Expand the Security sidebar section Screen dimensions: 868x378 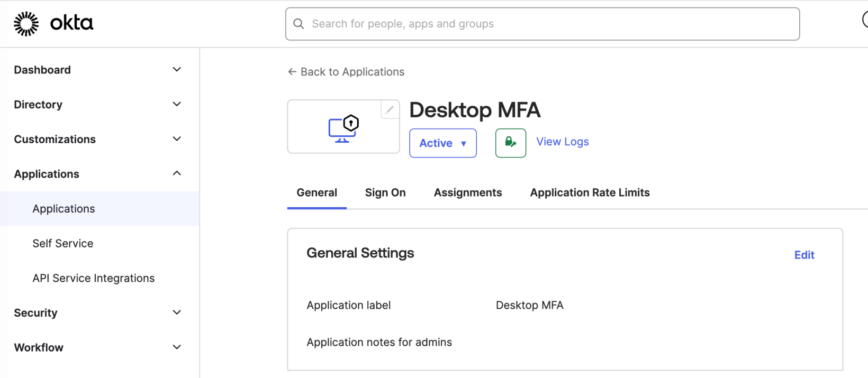click(x=177, y=312)
